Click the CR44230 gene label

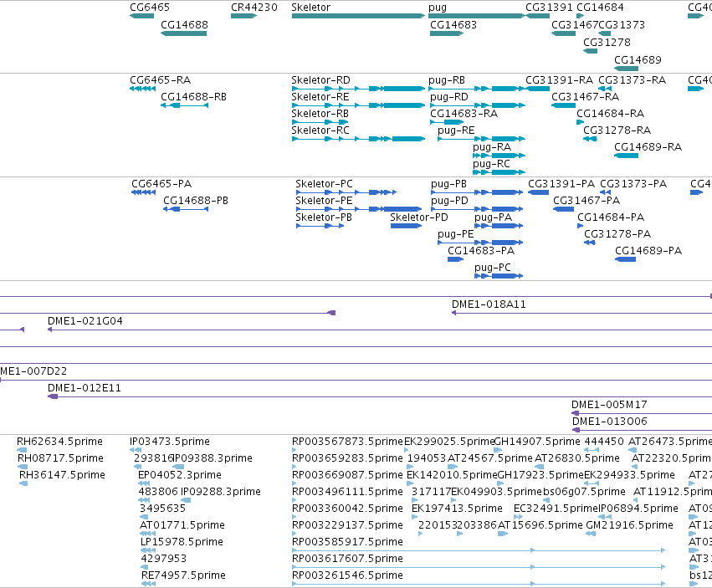coord(254,8)
